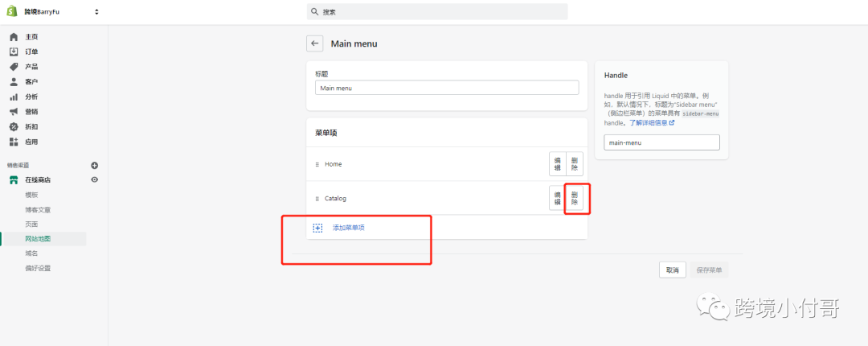
Task: Open 页面 under online store
Action: [x=31, y=224]
